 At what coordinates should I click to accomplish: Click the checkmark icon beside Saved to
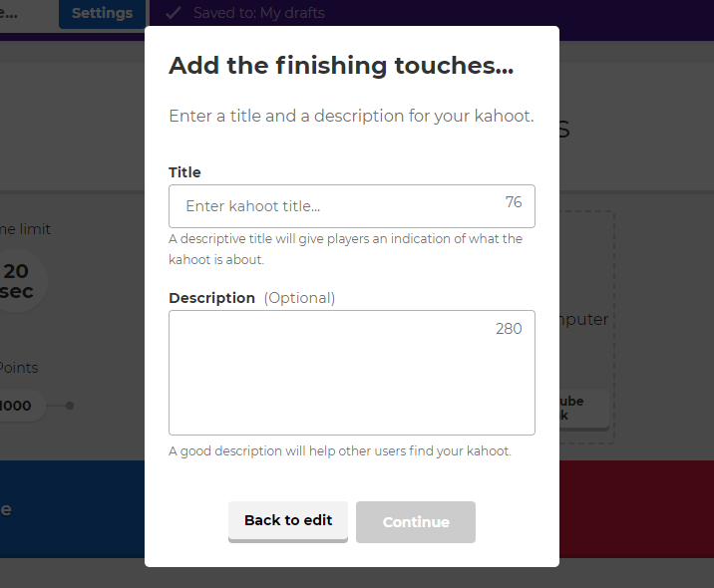pyautogui.click(x=173, y=13)
